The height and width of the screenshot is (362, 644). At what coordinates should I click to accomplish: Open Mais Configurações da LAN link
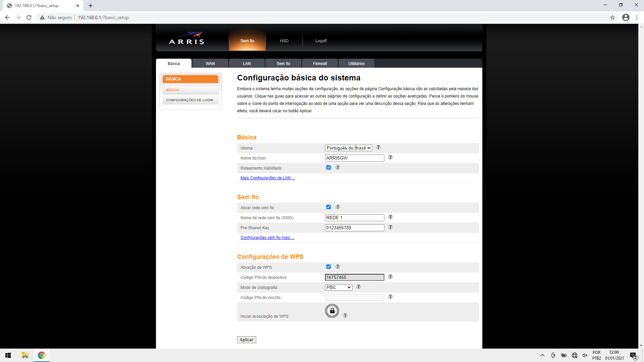(x=268, y=178)
